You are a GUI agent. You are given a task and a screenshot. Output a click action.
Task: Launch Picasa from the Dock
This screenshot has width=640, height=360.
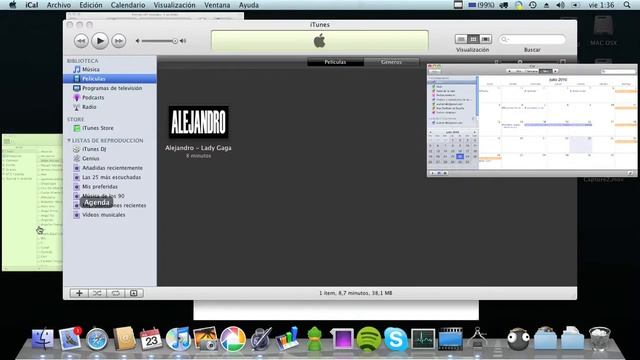click(233, 339)
